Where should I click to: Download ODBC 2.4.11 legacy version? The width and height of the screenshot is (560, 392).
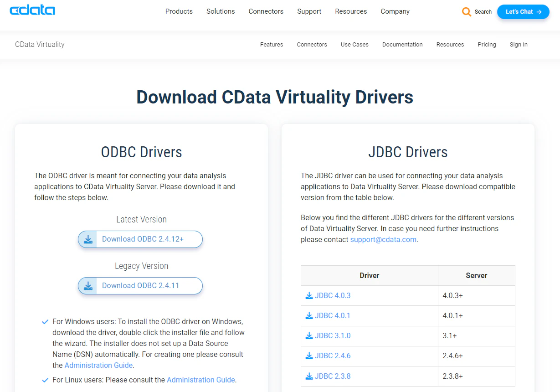(x=140, y=286)
